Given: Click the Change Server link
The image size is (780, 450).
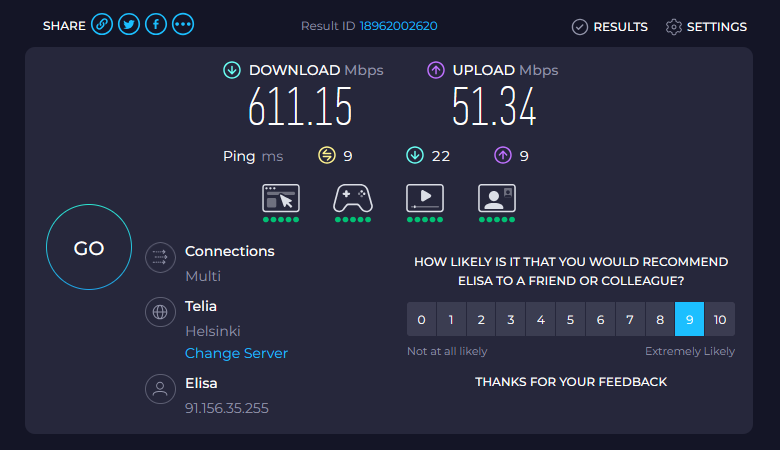Looking at the screenshot, I should [236, 353].
